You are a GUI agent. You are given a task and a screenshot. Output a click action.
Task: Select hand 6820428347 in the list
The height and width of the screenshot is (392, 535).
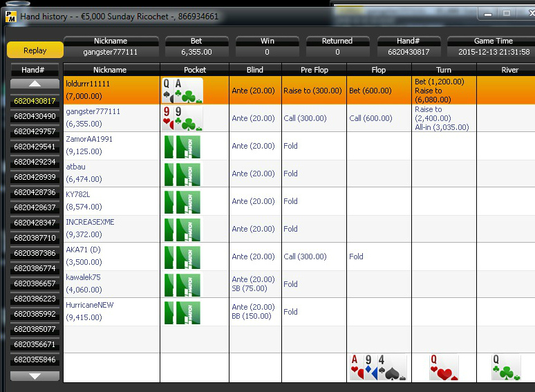coord(35,223)
